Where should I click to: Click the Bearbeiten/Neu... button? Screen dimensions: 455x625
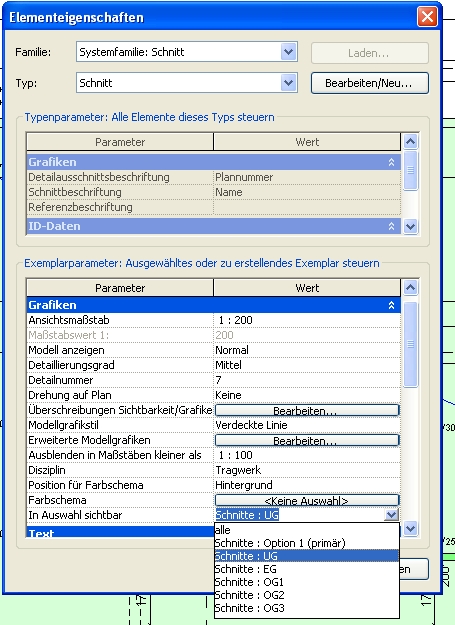[370, 83]
